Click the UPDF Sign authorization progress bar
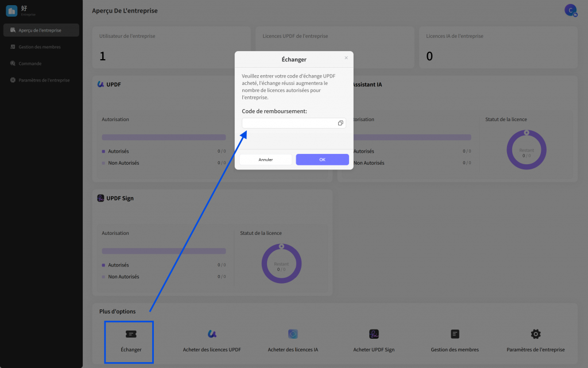Viewport: 588px width, 368px height. pos(164,251)
